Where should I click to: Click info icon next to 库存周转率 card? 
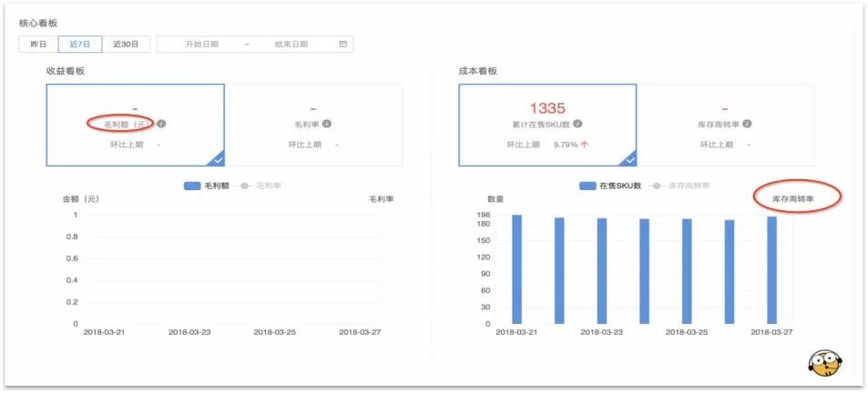(x=748, y=124)
